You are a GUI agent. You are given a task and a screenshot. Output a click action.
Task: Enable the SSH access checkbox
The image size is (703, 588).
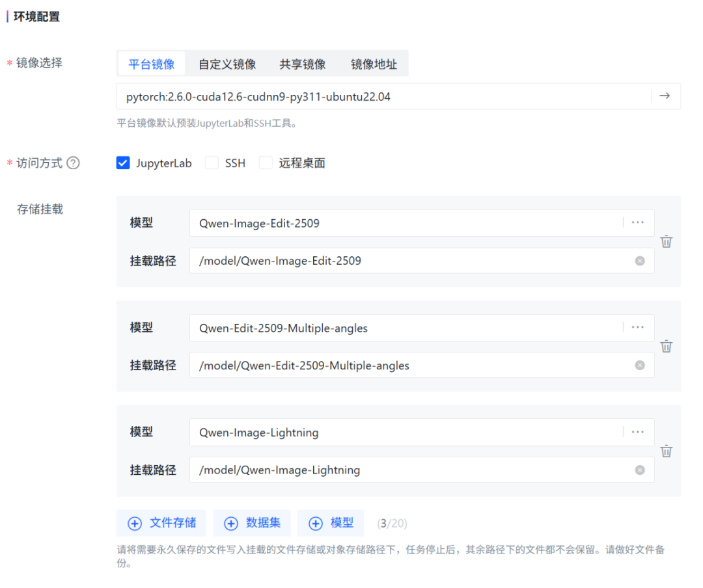point(212,163)
